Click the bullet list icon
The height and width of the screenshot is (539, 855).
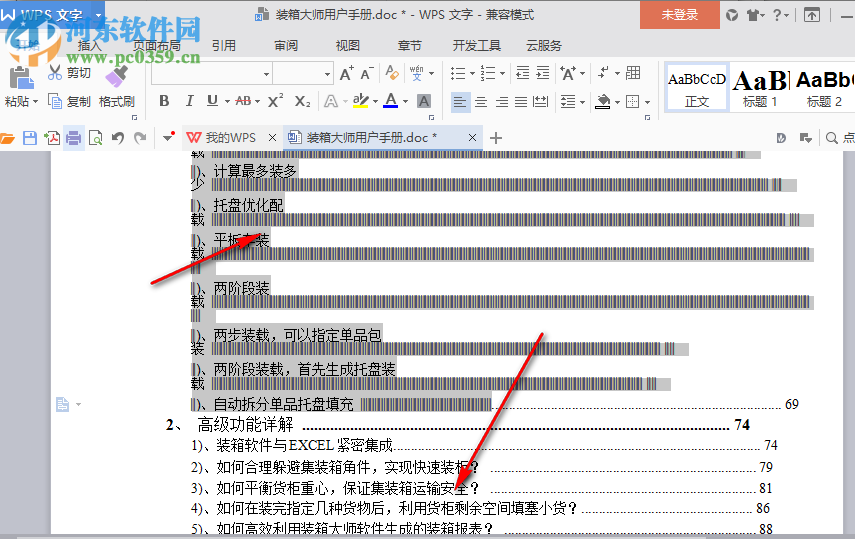click(x=458, y=73)
